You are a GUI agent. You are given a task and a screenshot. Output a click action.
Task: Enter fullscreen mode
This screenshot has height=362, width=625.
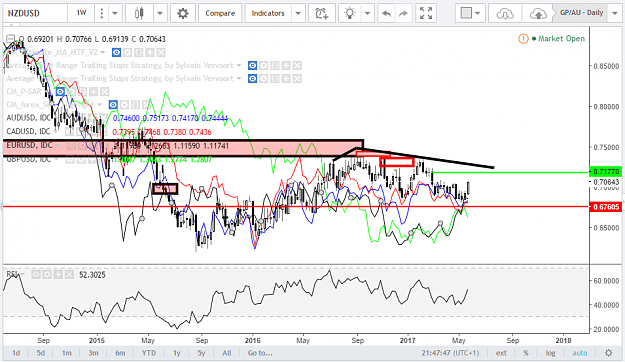pos(426,13)
